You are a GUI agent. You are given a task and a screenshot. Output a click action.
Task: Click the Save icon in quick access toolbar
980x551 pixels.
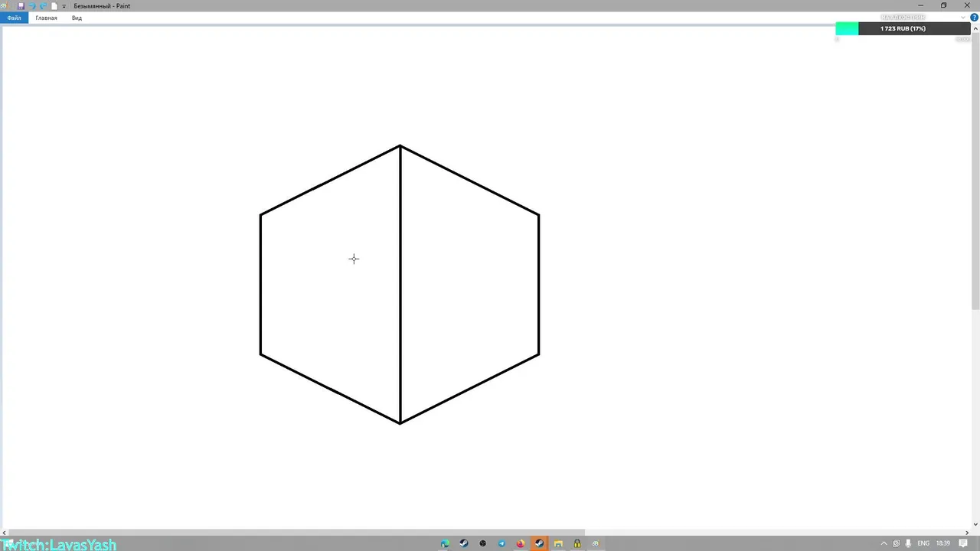pos(21,5)
